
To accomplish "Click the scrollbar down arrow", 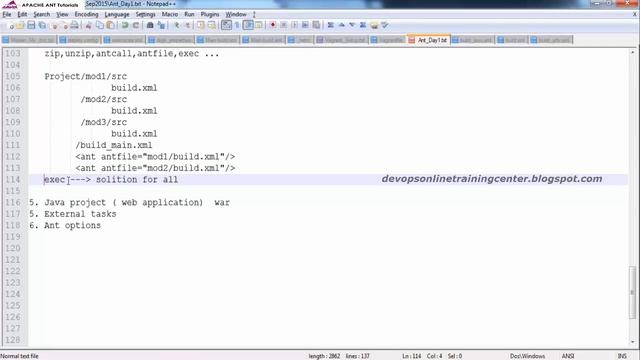I will [632, 342].
